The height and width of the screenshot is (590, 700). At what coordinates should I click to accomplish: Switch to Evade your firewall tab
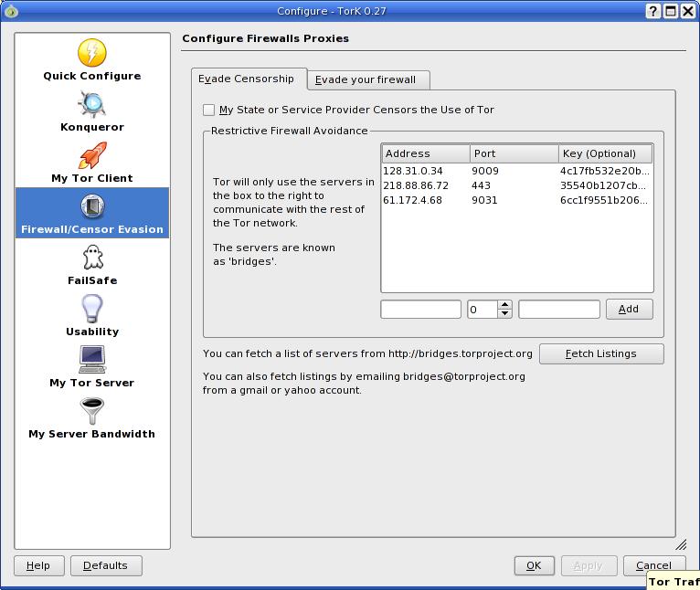[x=368, y=79]
